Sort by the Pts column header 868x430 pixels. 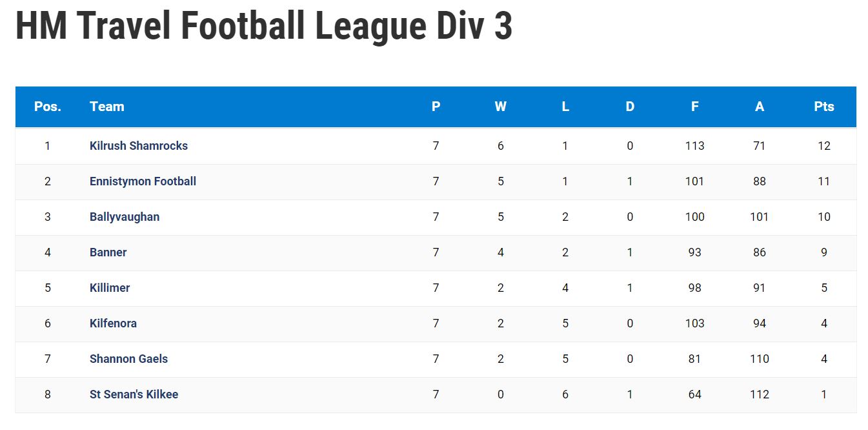click(x=824, y=107)
